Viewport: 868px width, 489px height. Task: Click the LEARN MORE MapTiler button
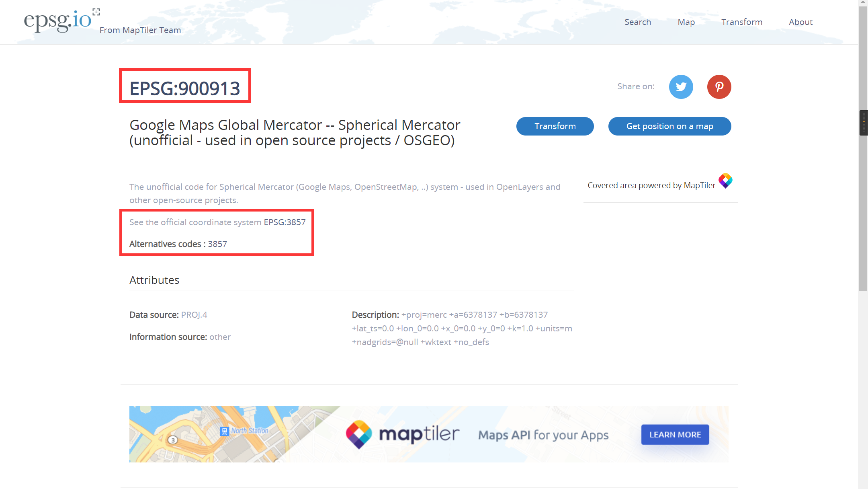coord(675,434)
